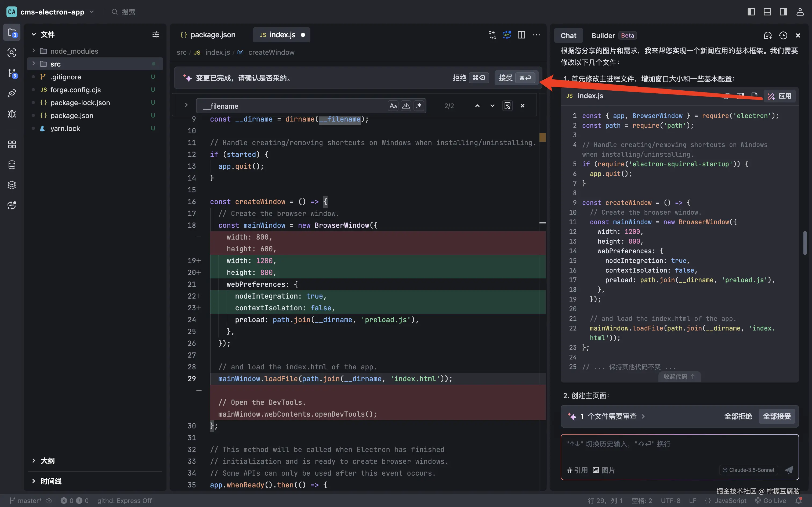Click the chat panel vertical scrollbar
Screen dimensions: 812x507
[805, 243]
